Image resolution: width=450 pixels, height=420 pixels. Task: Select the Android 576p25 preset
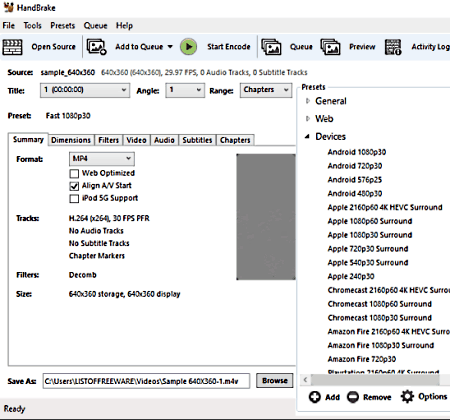[x=355, y=180]
